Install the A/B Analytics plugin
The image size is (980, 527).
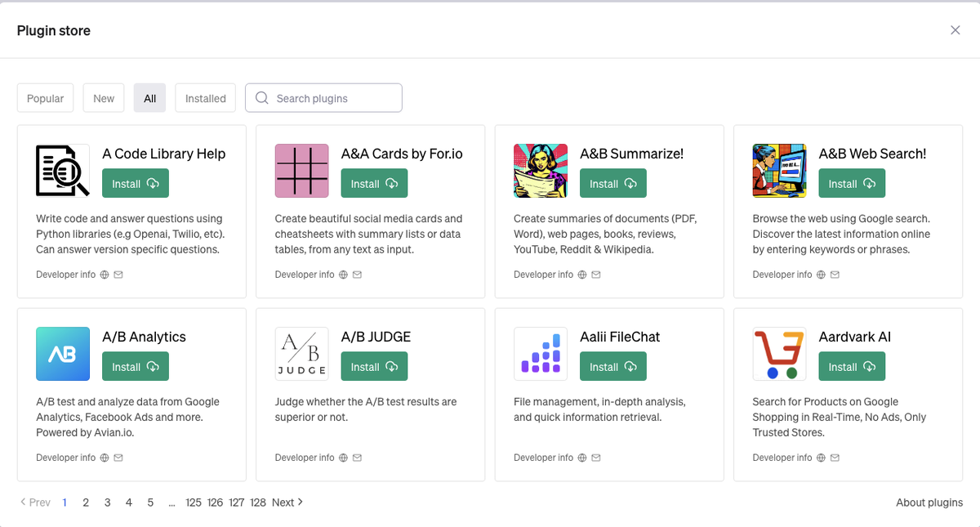point(136,367)
